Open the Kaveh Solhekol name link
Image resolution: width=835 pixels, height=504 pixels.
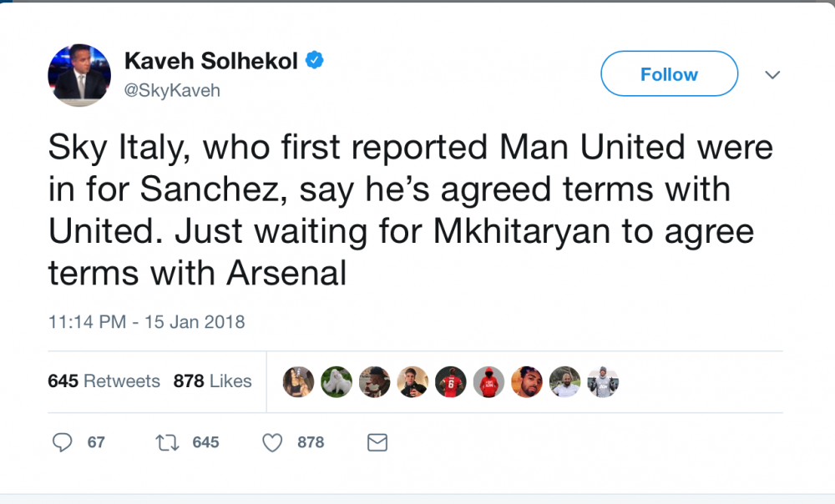(x=211, y=61)
